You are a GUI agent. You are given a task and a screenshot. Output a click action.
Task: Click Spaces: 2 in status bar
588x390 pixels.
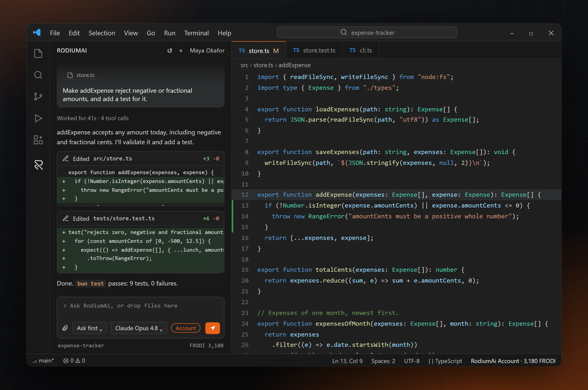click(x=383, y=361)
